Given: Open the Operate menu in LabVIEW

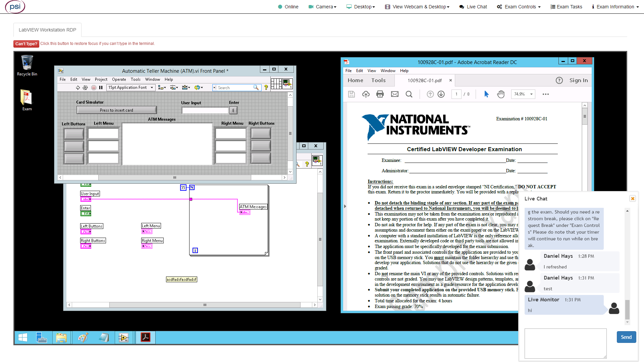Looking at the screenshot, I should coord(119,79).
